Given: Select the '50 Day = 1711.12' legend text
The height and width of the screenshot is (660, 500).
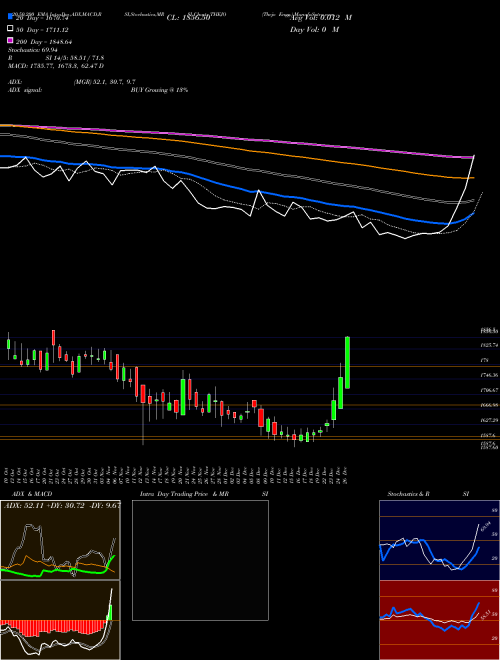Looking at the screenshot, I should click(x=42, y=30).
